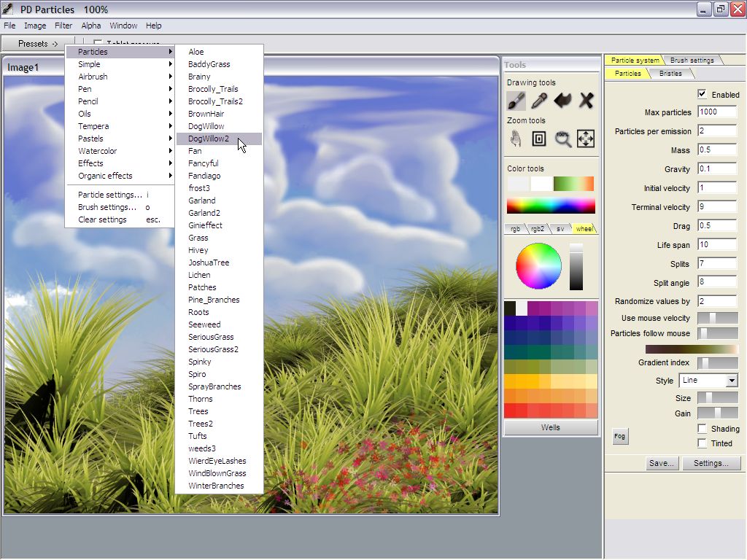Open the Wells button below palette
The image size is (747, 560).
point(551,427)
